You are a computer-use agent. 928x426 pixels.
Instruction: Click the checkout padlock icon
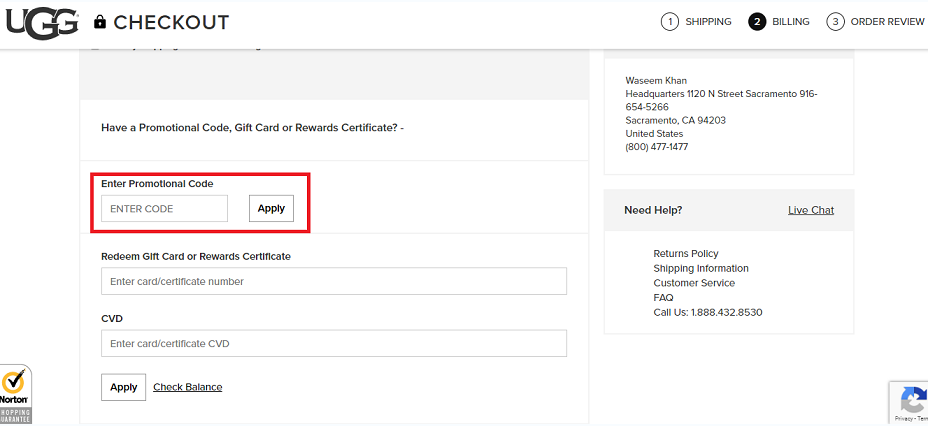tap(100, 22)
